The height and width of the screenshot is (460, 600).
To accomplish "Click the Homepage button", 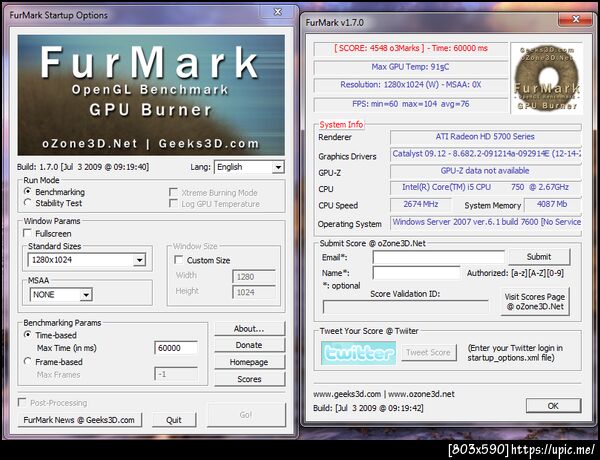I will click(x=249, y=362).
